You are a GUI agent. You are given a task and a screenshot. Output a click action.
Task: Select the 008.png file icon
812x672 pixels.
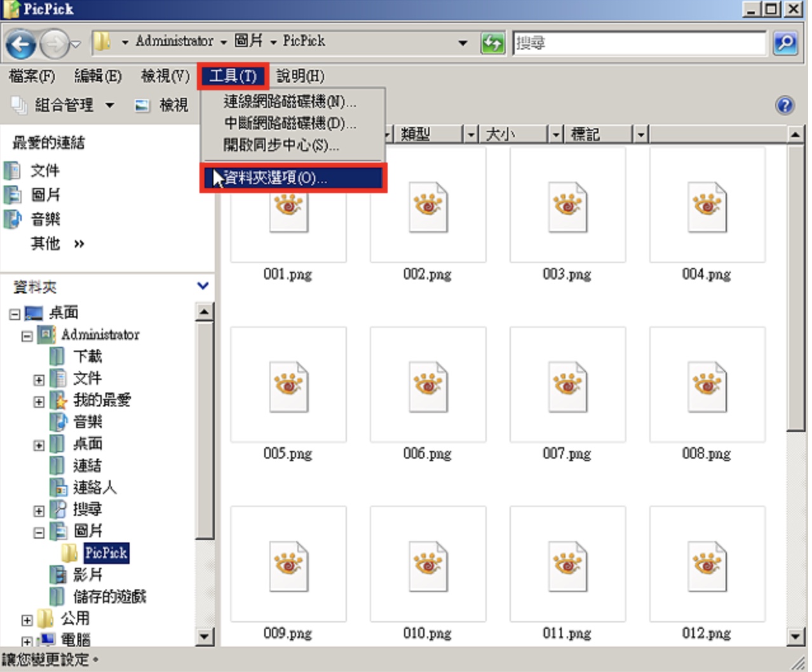[707, 386]
